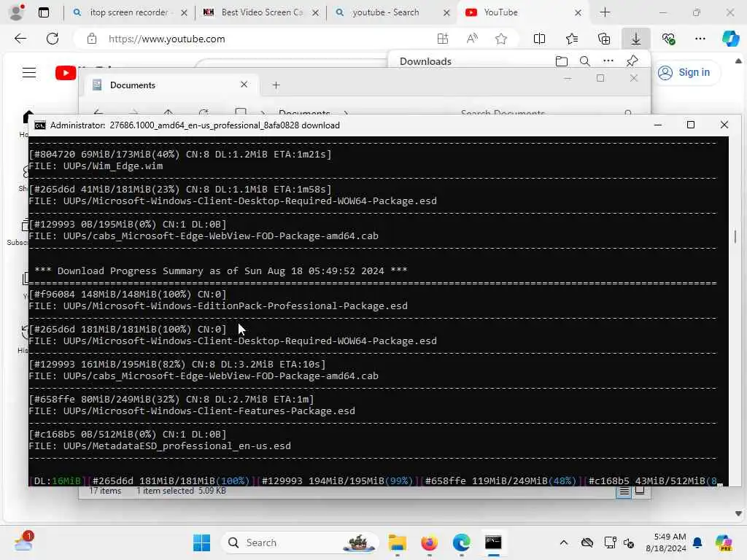Open Edge Favorites list
The height and width of the screenshot is (560, 747).
pyautogui.click(x=572, y=39)
